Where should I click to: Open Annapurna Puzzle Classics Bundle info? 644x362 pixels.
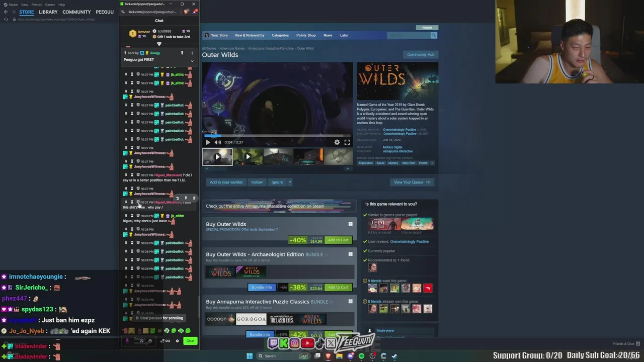(260, 334)
